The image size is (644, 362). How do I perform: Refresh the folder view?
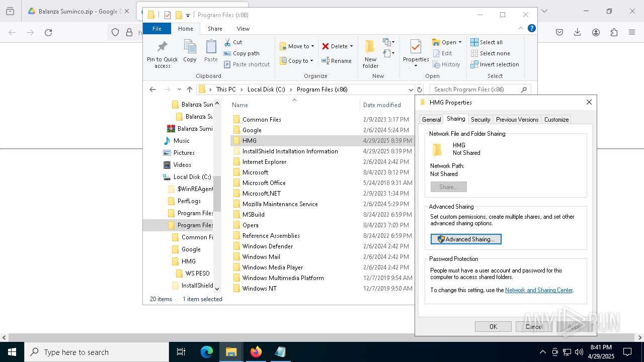420,89
